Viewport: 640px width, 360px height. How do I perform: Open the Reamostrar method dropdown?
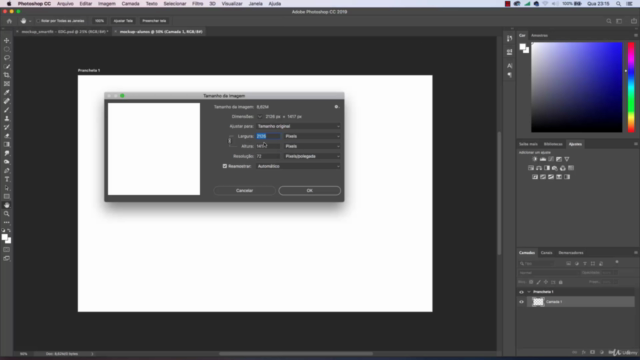coord(298,166)
